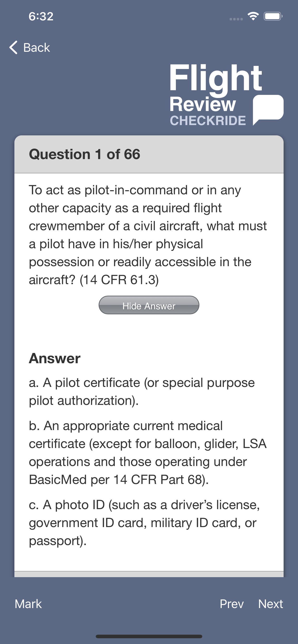Tap the CHECKRIDE subtitle text
Image resolution: width=298 pixels, height=644 pixels.
(x=208, y=121)
